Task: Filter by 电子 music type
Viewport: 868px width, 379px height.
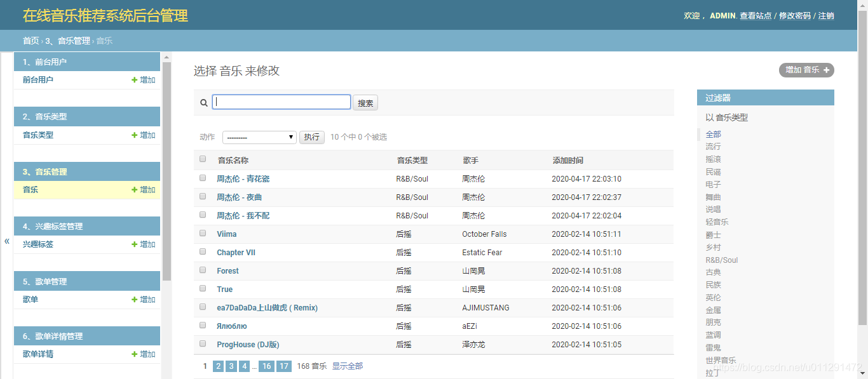Action: click(714, 185)
